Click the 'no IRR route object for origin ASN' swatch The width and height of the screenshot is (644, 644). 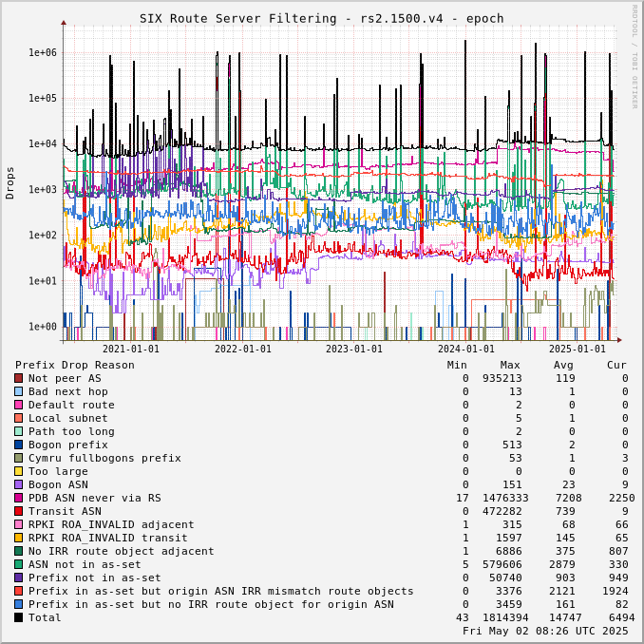18,604
